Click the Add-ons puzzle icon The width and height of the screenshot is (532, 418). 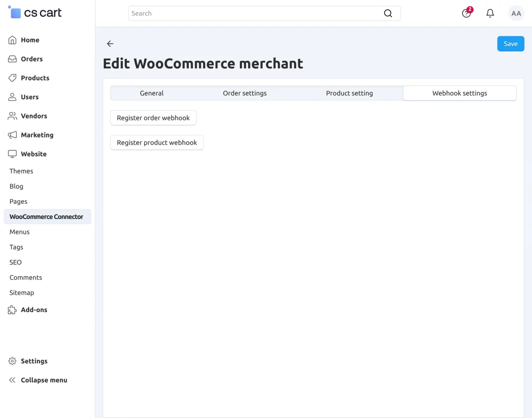tap(12, 310)
